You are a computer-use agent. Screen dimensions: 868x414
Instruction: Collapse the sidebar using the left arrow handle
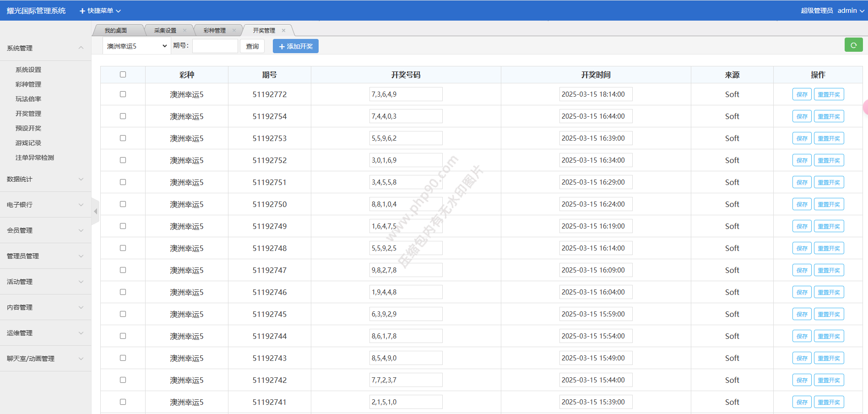(x=95, y=212)
